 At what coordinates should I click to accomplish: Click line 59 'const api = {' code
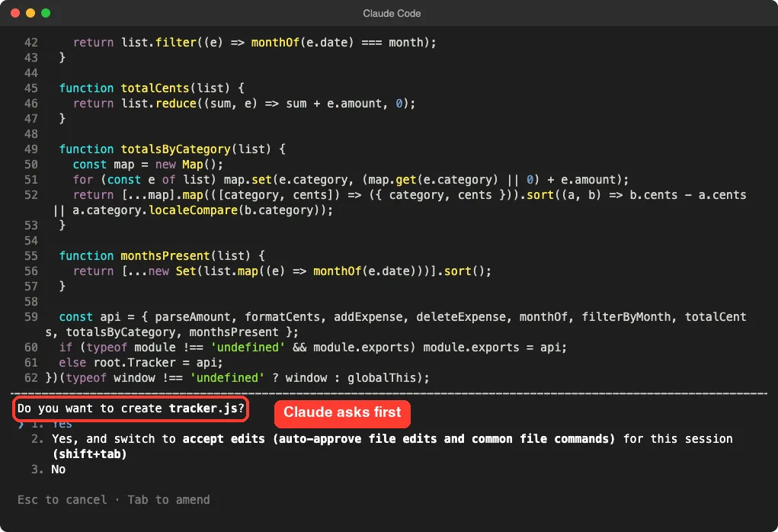[402, 317]
